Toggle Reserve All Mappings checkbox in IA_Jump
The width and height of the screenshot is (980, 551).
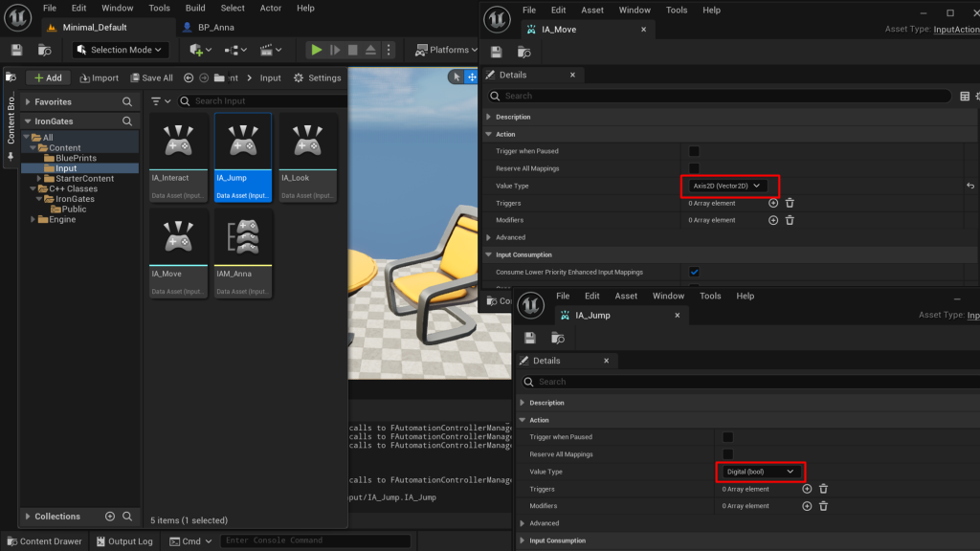[728, 454]
